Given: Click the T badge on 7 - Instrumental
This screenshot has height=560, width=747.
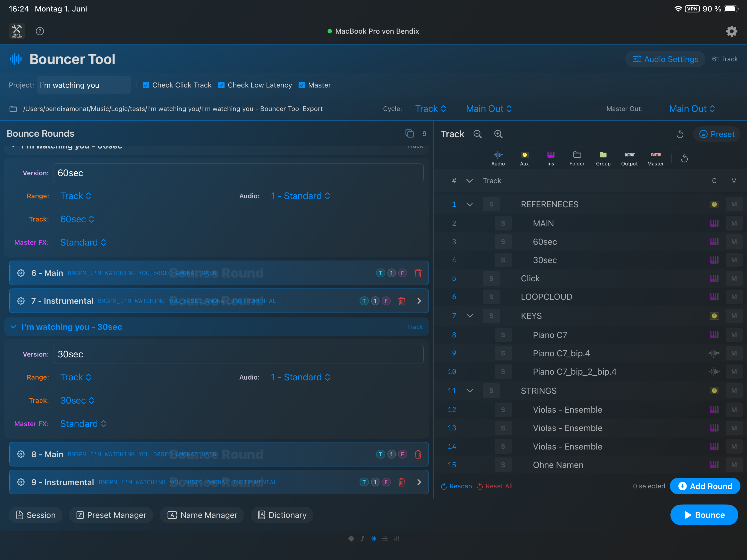Looking at the screenshot, I should [x=364, y=301].
